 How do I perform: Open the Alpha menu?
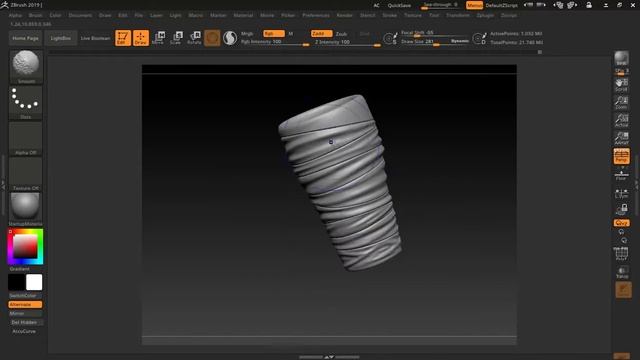[x=16, y=15]
